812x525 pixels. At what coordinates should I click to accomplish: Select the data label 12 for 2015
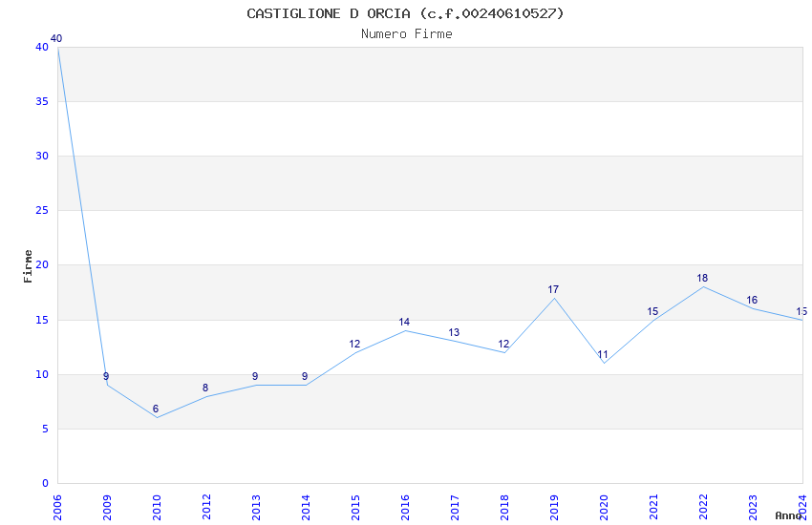(x=354, y=344)
